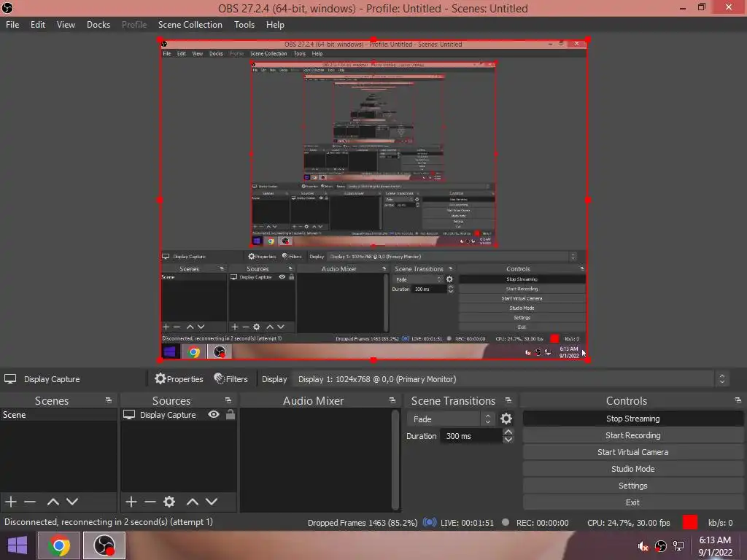Pop out the Scenes dock
747x560 pixels.
point(109,400)
